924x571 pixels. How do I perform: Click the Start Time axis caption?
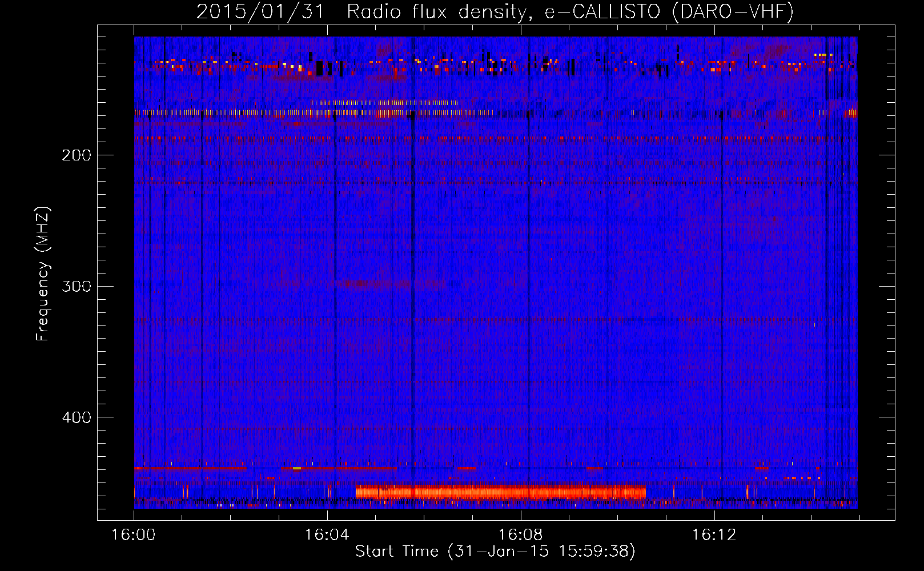pos(495,552)
